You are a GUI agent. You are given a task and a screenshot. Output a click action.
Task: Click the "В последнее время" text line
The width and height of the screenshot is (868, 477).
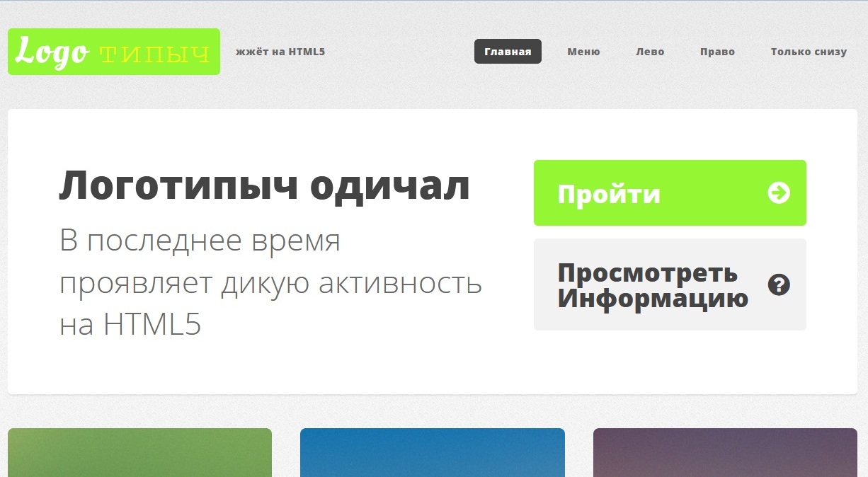pyautogui.click(x=200, y=241)
